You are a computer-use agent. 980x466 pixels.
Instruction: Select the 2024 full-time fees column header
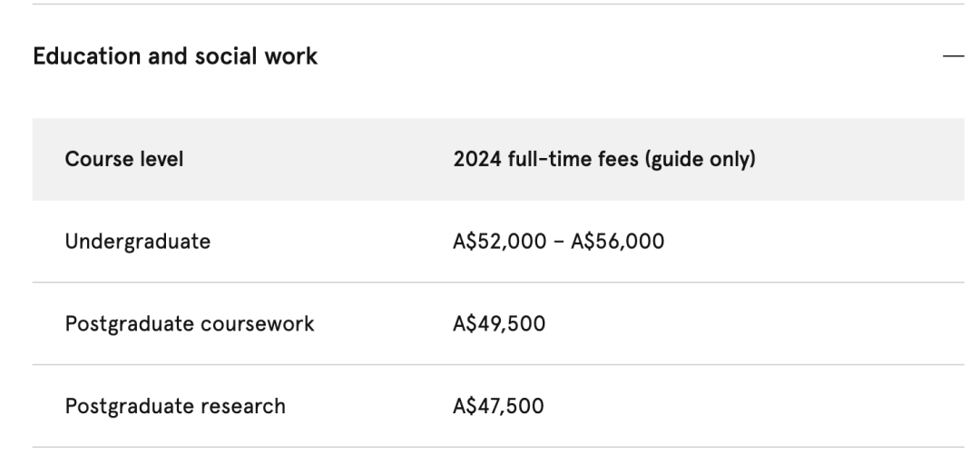click(603, 159)
